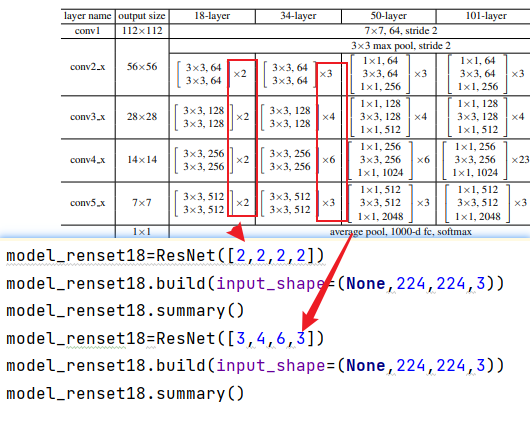Click the last 'model_renset18.summary()' line
The width and height of the screenshot is (530, 434).
coord(125,393)
